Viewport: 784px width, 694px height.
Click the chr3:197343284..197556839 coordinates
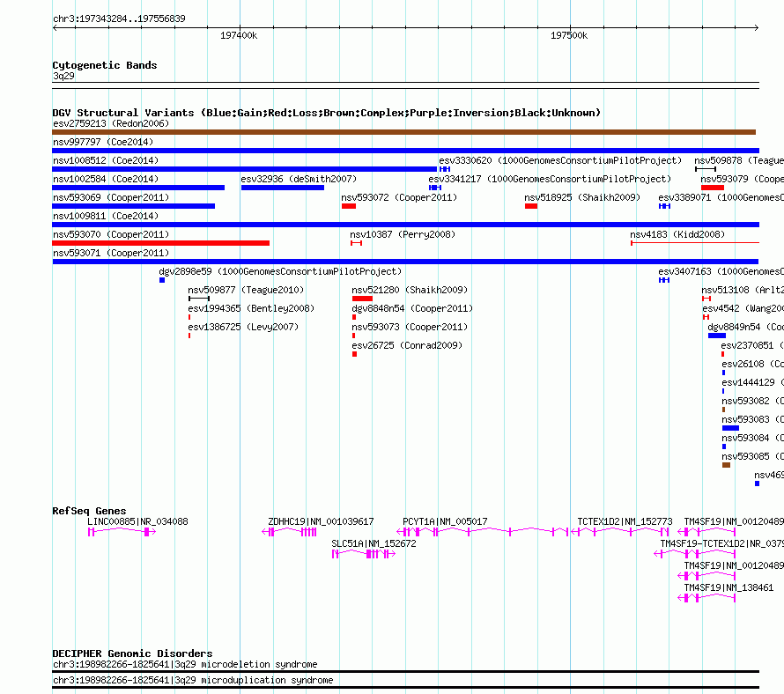119,18
